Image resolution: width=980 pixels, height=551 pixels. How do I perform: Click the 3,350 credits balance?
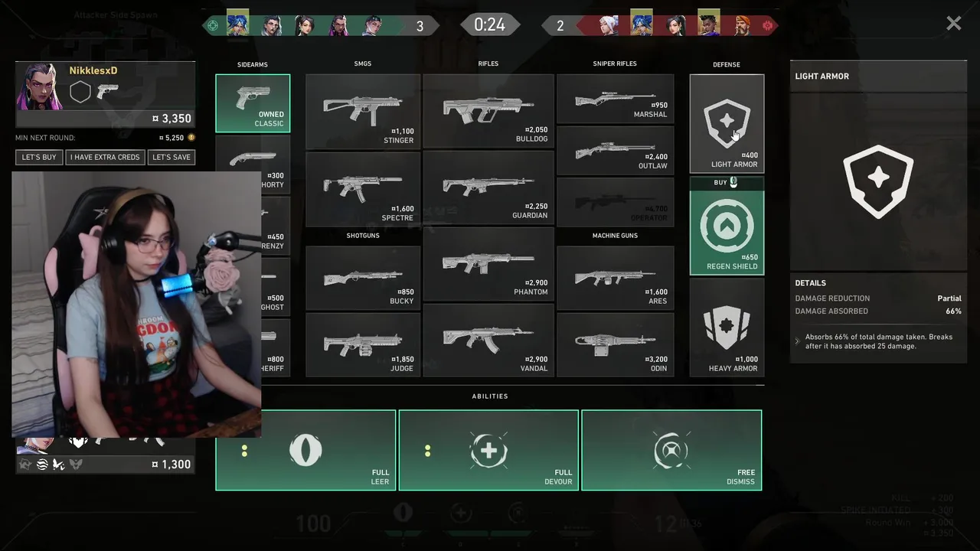(171, 119)
